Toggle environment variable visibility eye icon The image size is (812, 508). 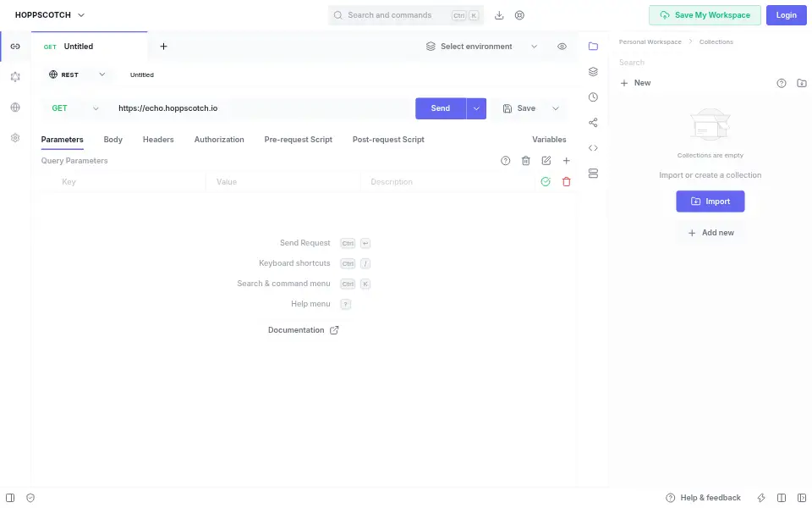[x=562, y=46]
